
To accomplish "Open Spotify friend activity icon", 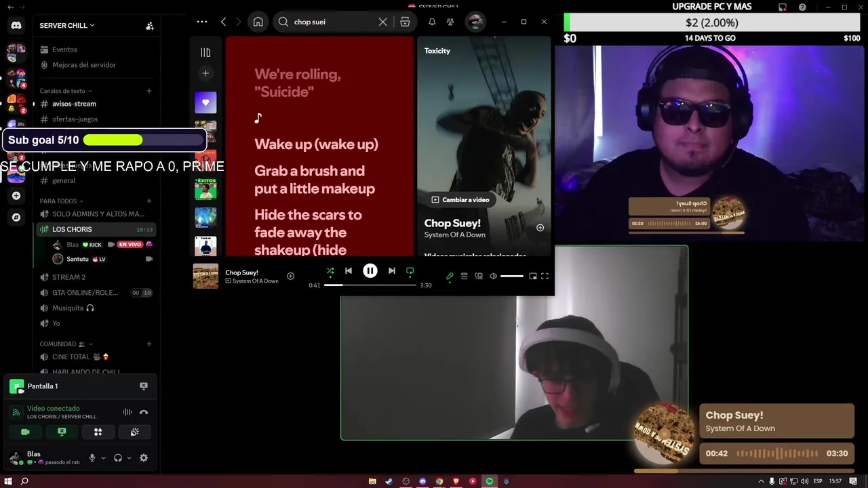I will pyautogui.click(x=450, y=22).
